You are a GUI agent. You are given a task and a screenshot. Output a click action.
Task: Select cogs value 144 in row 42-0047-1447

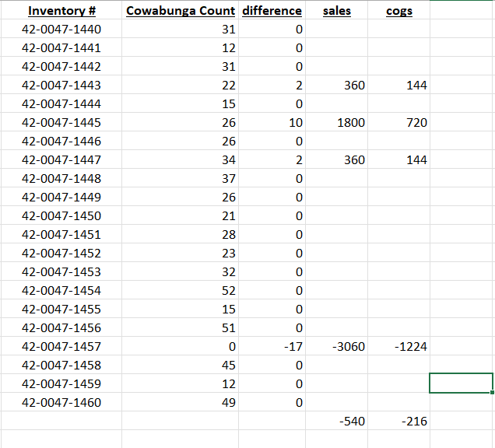[398, 159]
